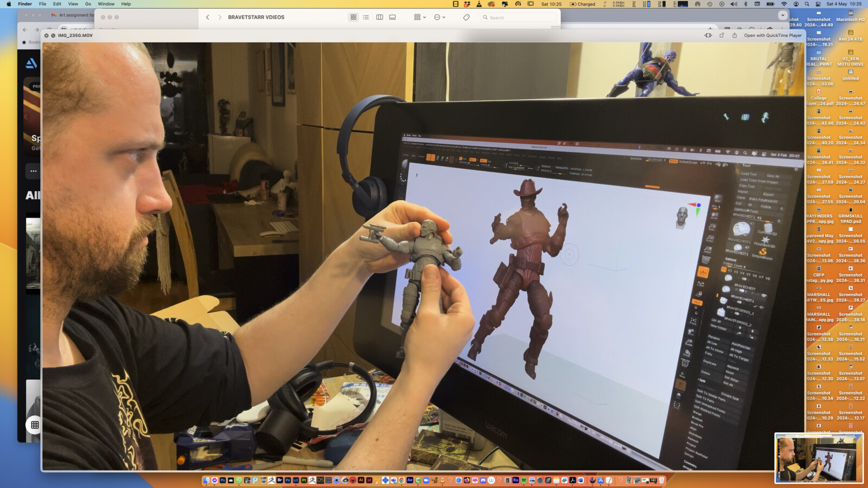Click the Charged battery status in menu bar
Screen dimensions: 868x488
pyautogui.click(x=582, y=4)
